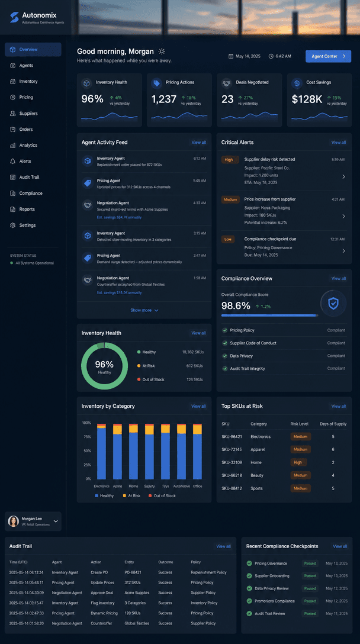Click the shield checkmark compliance icon
The width and height of the screenshot is (360, 644).
333,304
